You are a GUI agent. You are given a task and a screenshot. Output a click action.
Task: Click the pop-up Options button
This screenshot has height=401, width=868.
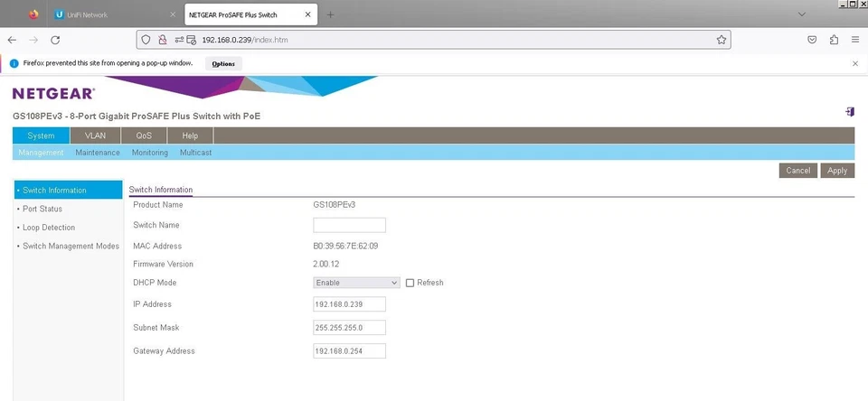coord(223,63)
